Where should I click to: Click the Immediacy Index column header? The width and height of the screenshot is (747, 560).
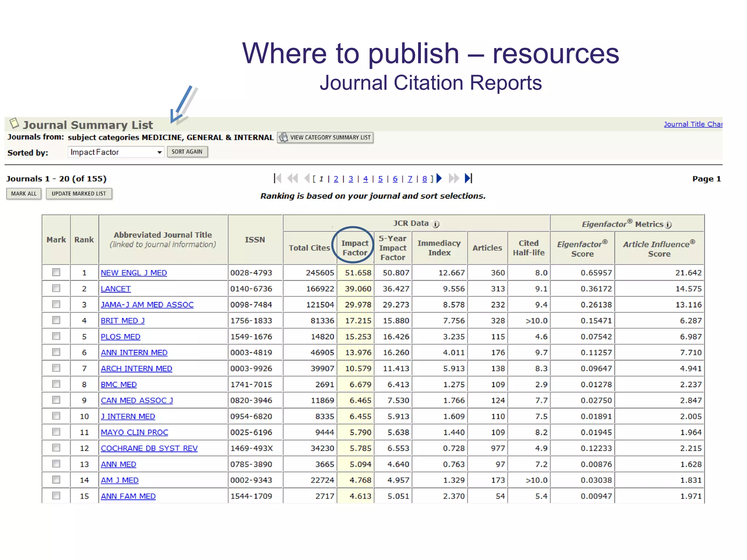pyautogui.click(x=439, y=248)
